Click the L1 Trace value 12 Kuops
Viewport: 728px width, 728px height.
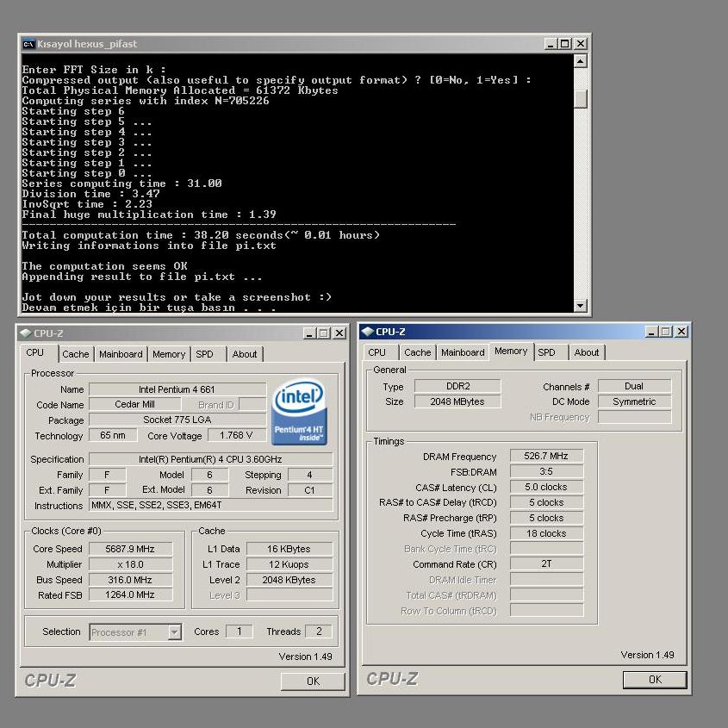coord(289,564)
